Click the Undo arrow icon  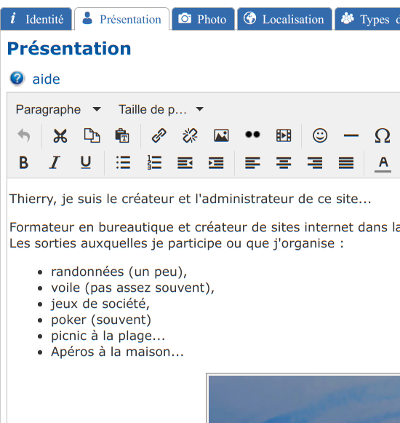coord(24,136)
